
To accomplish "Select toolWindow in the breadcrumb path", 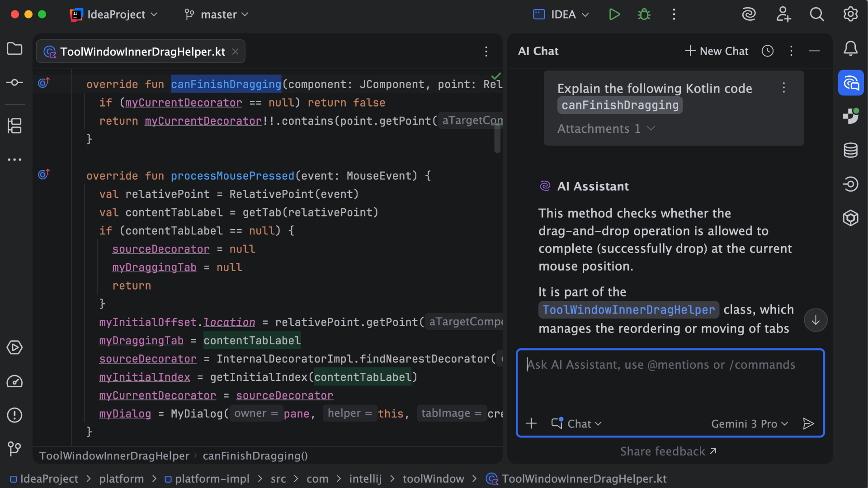I will [x=433, y=479].
